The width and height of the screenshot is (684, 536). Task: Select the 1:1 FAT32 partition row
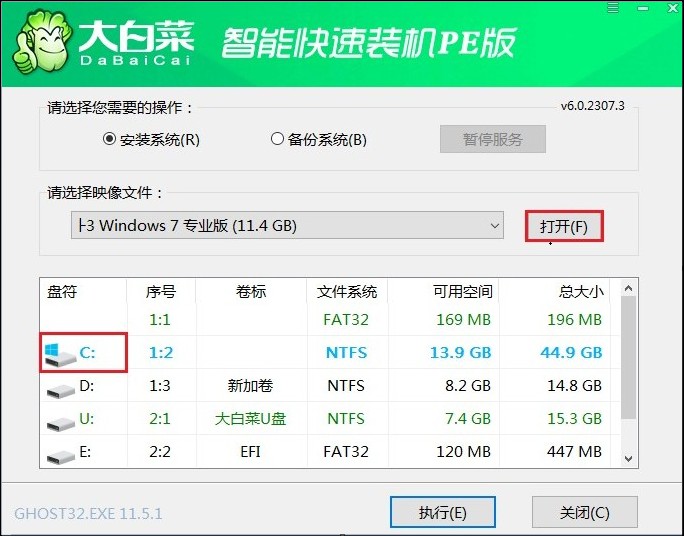[x=330, y=320]
